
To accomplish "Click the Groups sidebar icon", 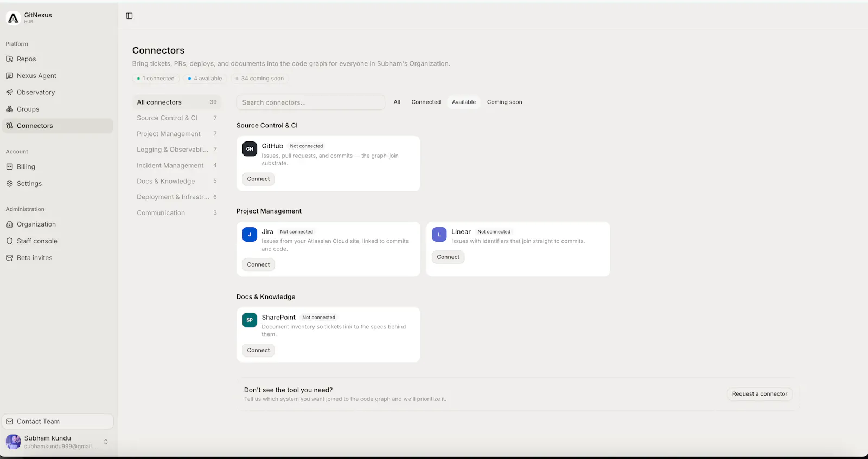I will click(9, 109).
